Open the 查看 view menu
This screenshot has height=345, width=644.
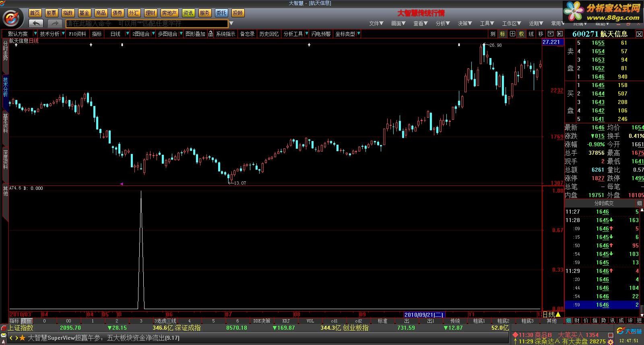(420, 23)
